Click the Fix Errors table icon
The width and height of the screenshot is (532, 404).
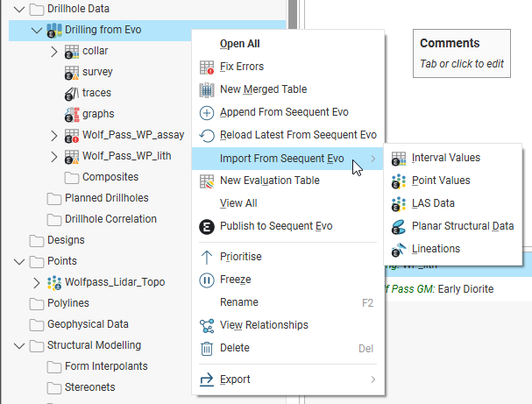207,67
